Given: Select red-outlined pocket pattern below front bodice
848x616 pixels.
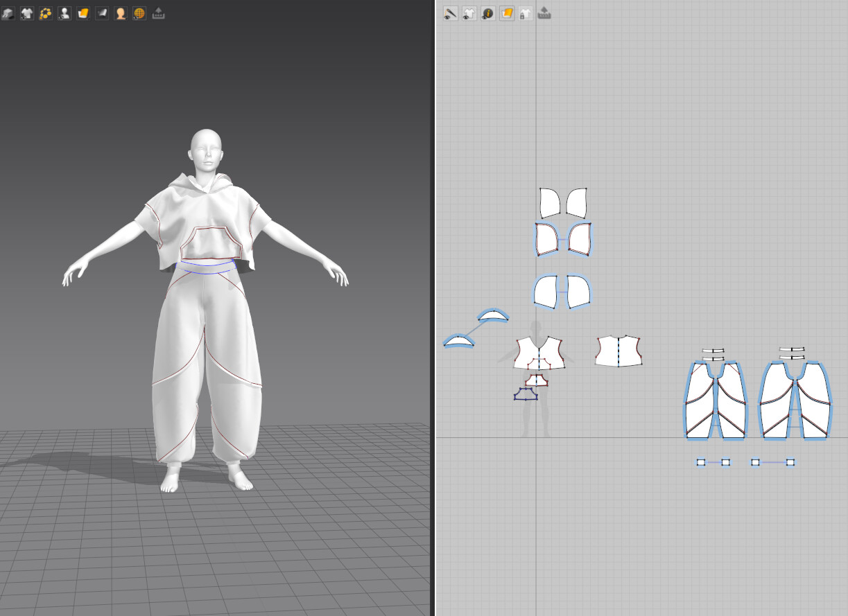Looking at the screenshot, I should point(536,380).
